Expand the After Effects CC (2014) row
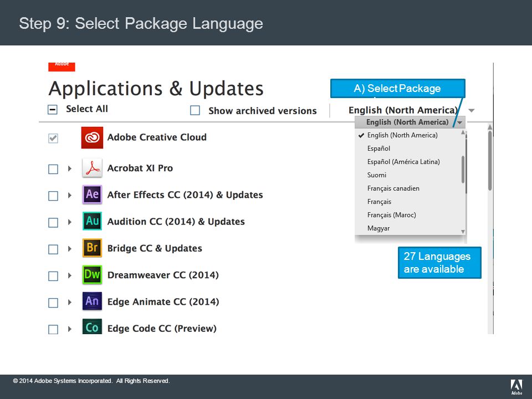The image size is (532, 399). tap(70, 195)
